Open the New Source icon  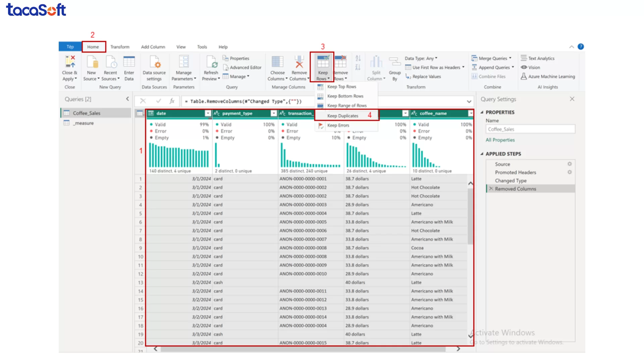(92, 62)
